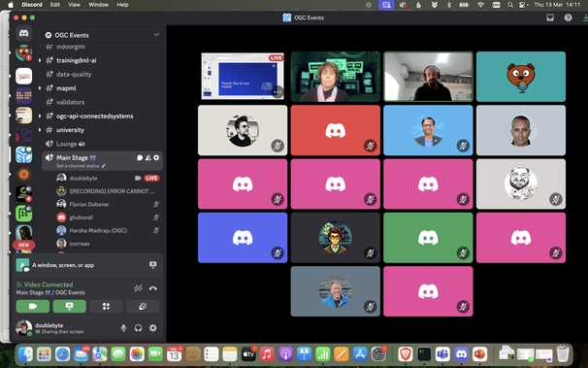
Task: Mute microphone in user panel
Action: (123, 328)
